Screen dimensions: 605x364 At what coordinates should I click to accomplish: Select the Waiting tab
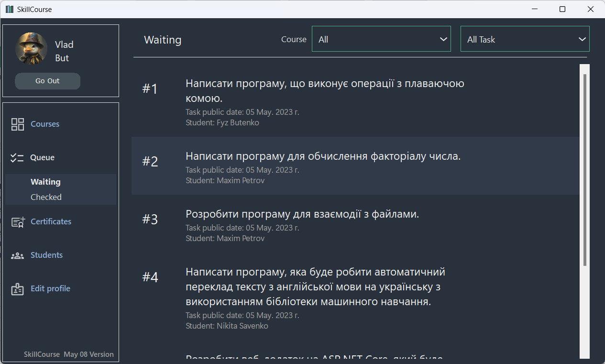45,182
